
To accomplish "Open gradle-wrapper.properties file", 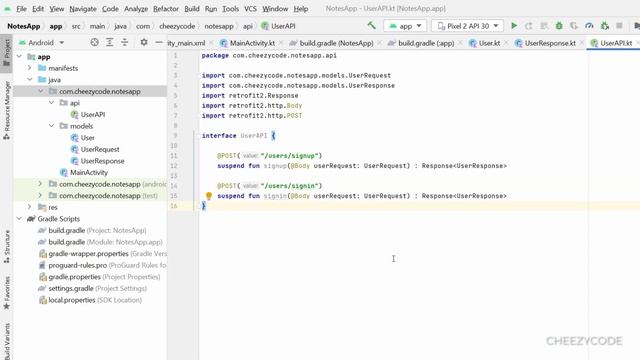I will (x=102, y=253).
